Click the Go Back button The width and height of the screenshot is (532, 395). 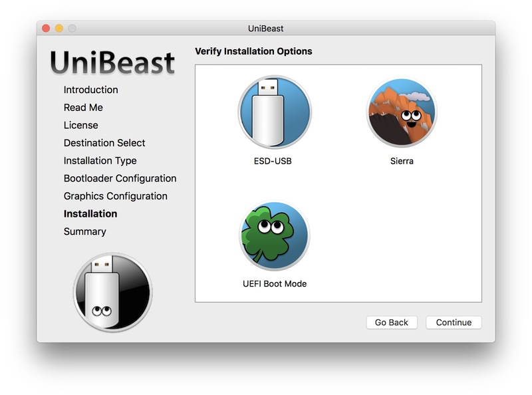[392, 323]
